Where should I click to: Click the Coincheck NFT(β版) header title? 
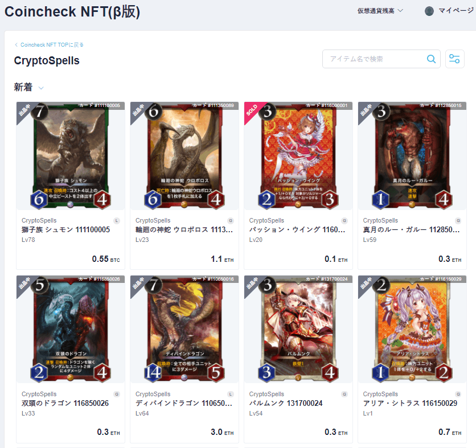(x=72, y=12)
